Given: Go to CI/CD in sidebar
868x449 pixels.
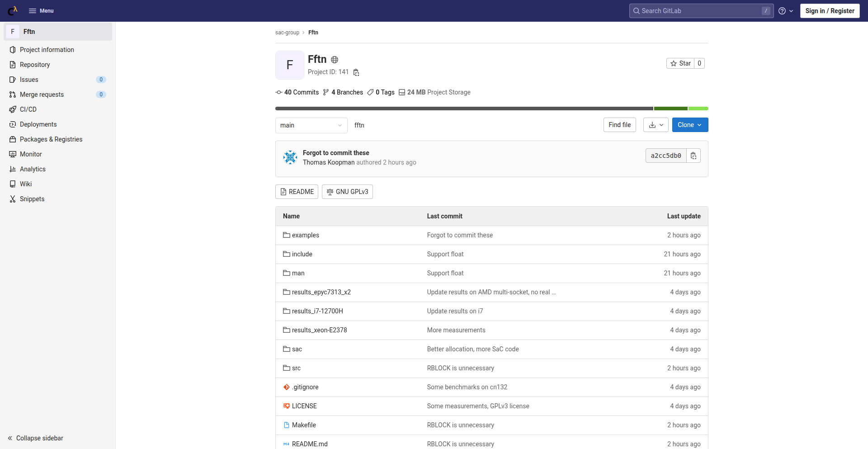Looking at the screenshot, I should [28, 109].
